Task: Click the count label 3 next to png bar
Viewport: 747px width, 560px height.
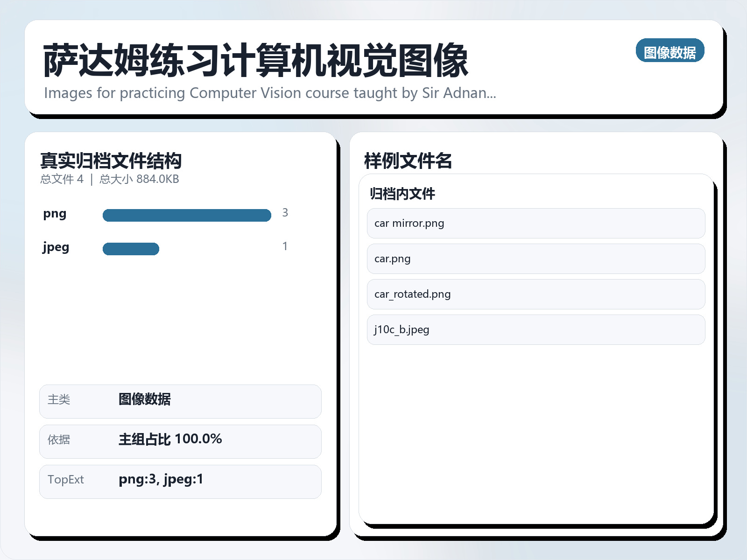Action: [x=285, y=213]
